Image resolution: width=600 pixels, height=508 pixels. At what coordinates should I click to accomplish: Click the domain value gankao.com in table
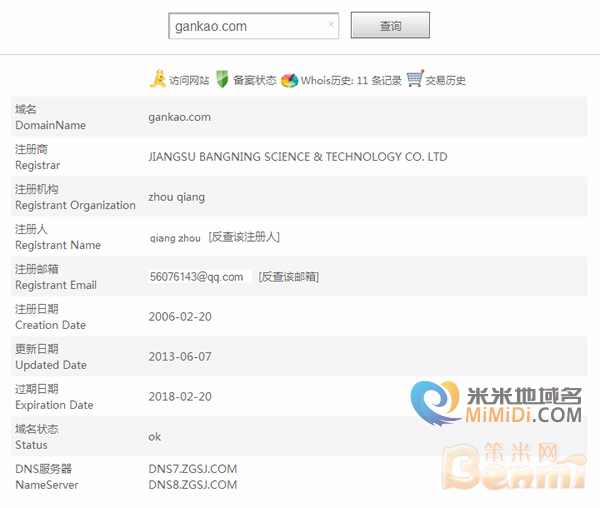179,117
